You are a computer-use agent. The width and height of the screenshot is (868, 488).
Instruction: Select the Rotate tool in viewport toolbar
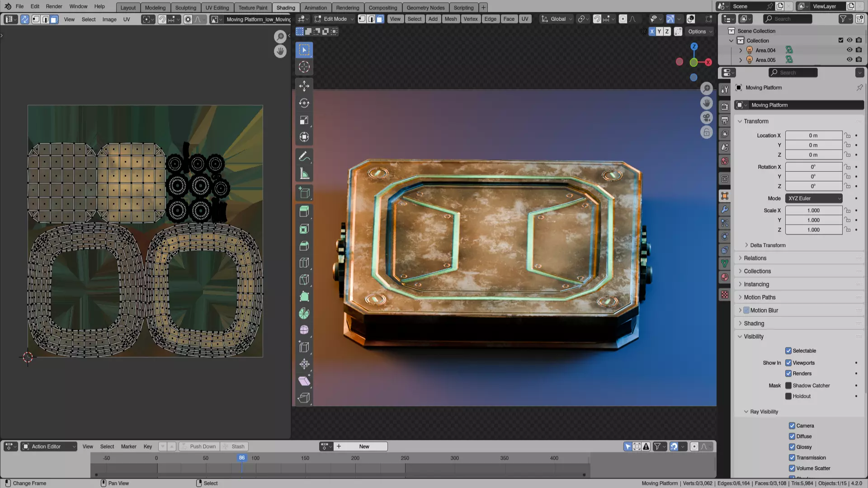tap(304, 103)
